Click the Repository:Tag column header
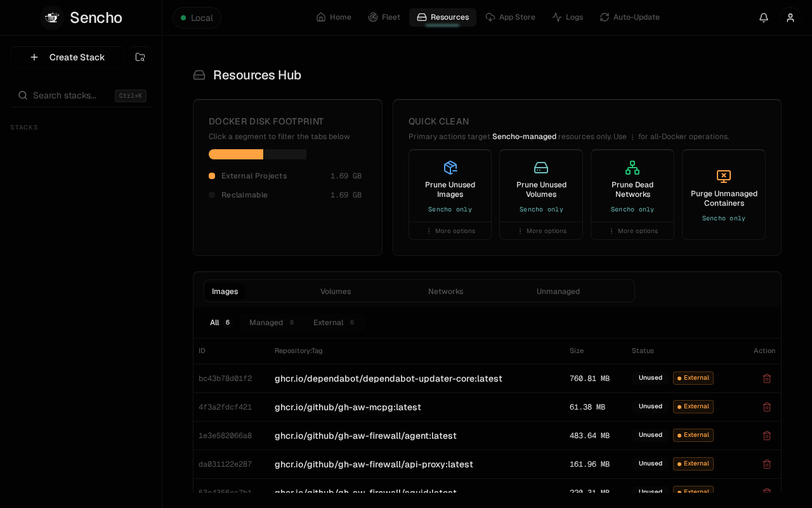812x508 pixels. point(298,351)
